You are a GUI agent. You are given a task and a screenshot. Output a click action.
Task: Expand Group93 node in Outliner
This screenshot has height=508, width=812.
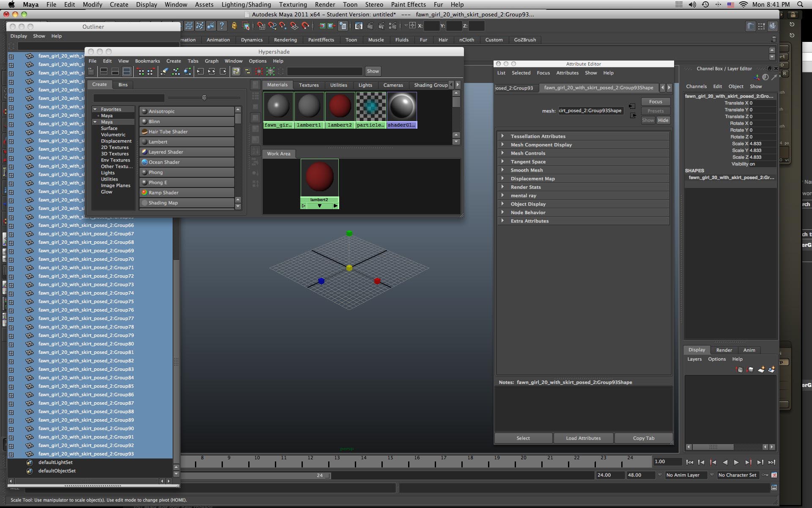point(11,454)
